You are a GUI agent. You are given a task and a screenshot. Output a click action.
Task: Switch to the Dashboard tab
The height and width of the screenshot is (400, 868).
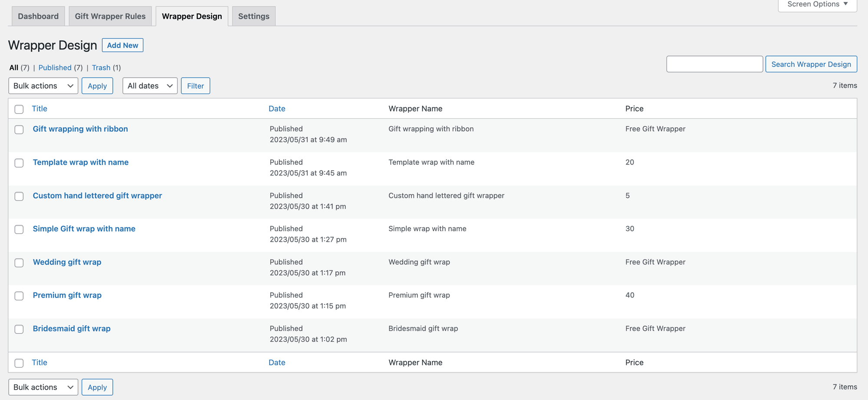[x=38, y=16]
